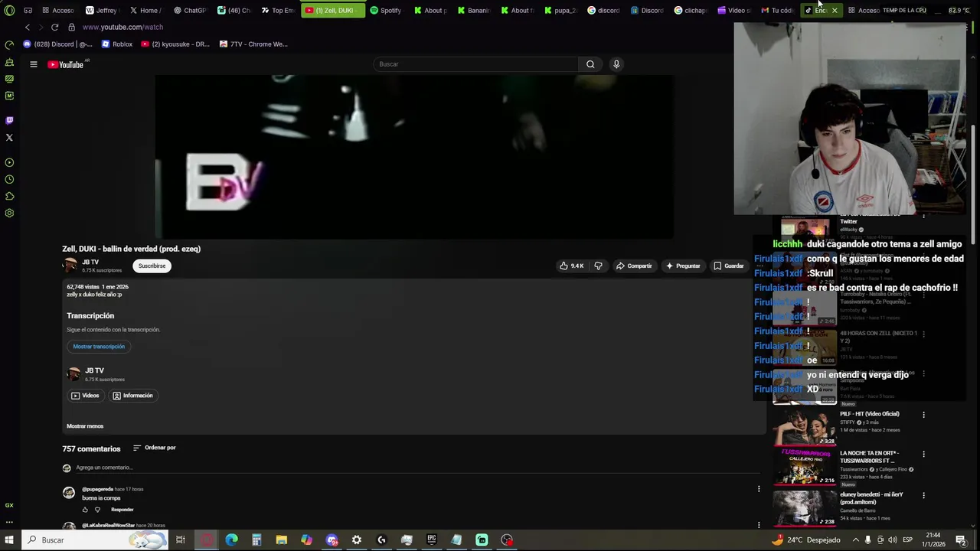Switch to the Jeffrey Wikipedia tab
This screenshot has width=980, height=551.
tap(102, 10)
